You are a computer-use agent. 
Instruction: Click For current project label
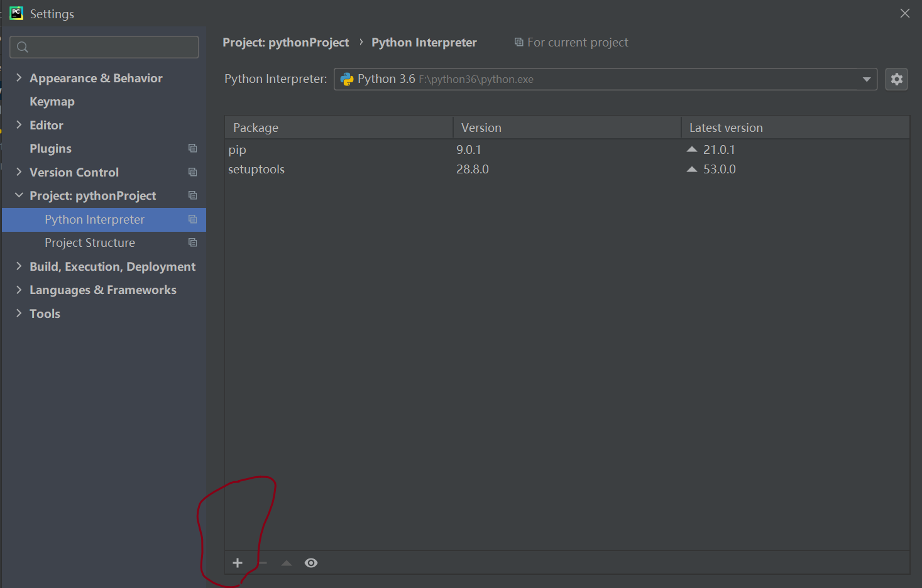click(578, 42)
